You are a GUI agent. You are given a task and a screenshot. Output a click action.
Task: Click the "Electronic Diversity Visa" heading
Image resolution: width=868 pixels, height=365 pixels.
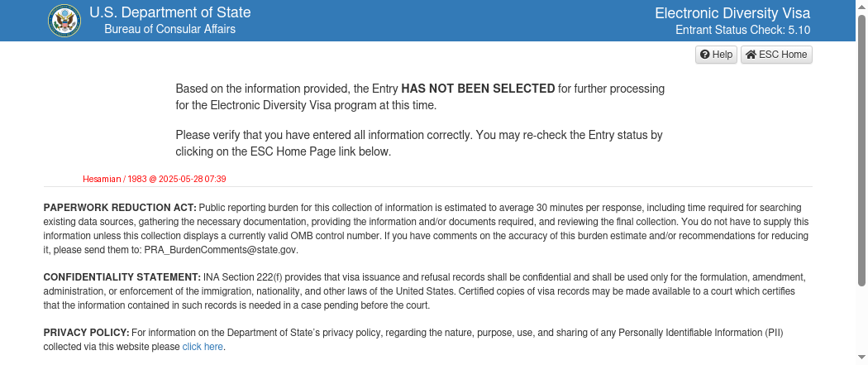(x=732, y=13)
